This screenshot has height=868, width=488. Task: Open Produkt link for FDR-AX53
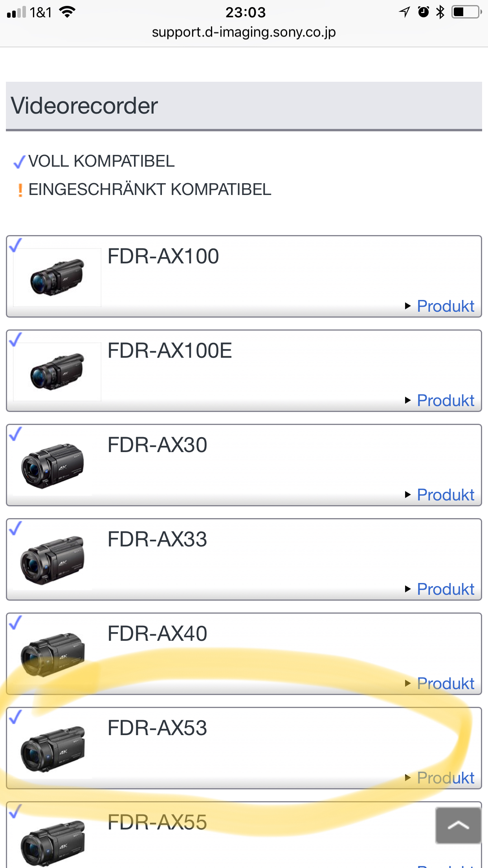[x=445, y=778]
